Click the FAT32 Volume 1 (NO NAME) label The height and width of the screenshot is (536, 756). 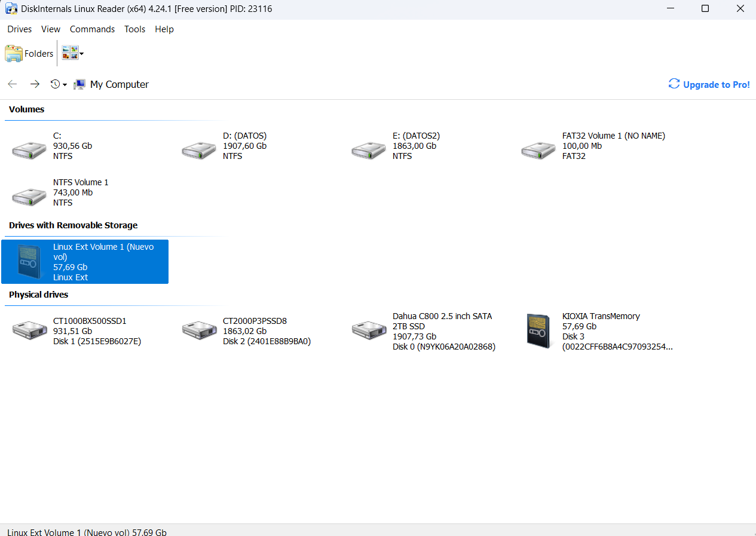[x=614, y=136]
